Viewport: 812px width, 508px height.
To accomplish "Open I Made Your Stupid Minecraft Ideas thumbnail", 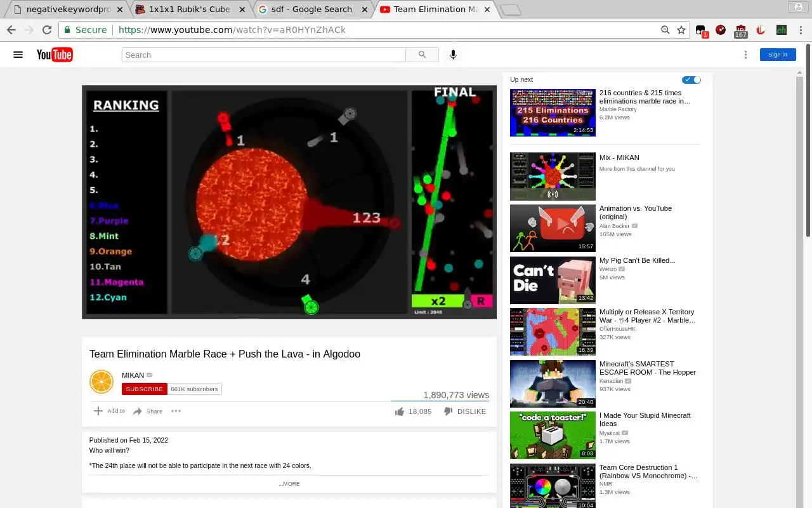I will click(553, 435).
